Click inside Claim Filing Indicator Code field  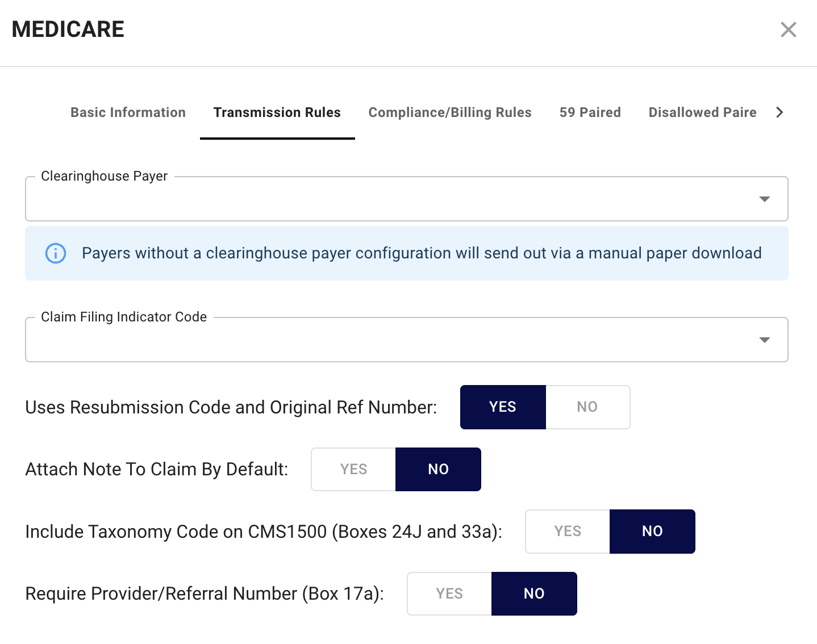(x=407, y=340)
